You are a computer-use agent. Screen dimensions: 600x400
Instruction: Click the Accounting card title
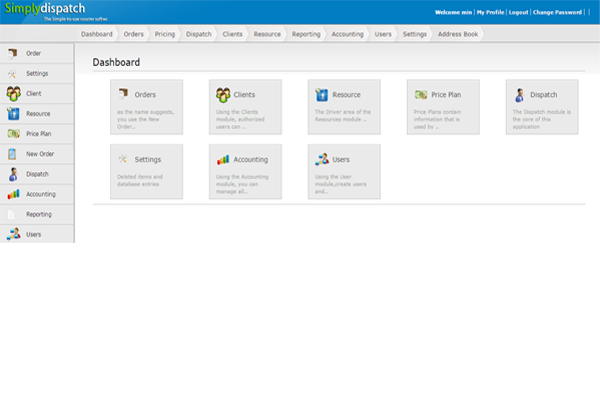(x=251, y=159)
